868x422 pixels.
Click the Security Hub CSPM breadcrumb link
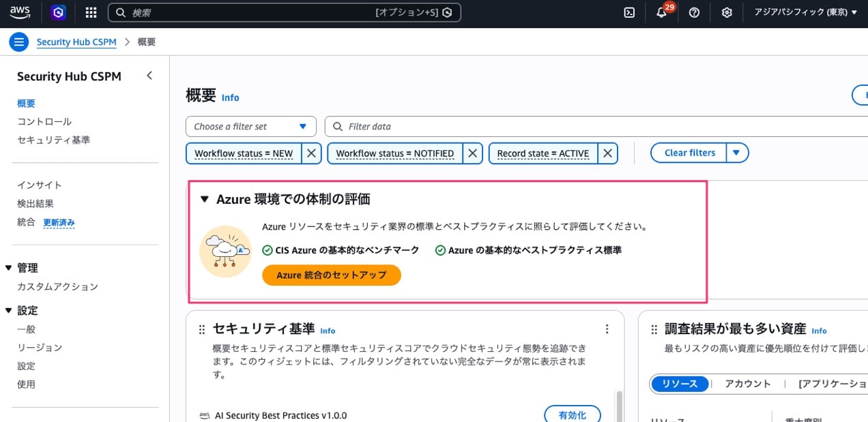[76, 42]
